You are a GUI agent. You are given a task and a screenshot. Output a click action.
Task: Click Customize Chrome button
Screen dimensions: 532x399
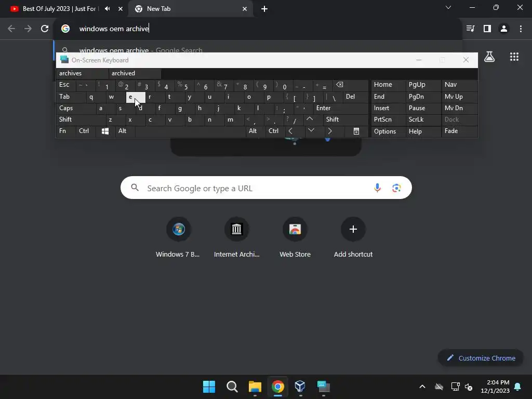coord(481,358)
